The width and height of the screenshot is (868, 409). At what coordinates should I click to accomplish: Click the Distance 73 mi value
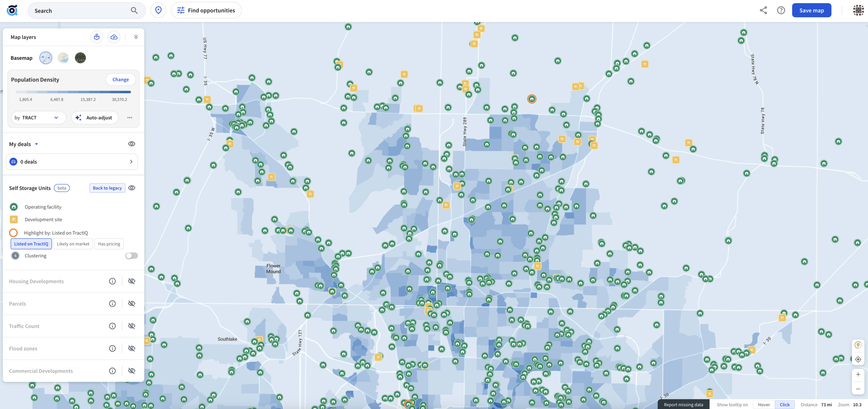[x=826, y=405]
